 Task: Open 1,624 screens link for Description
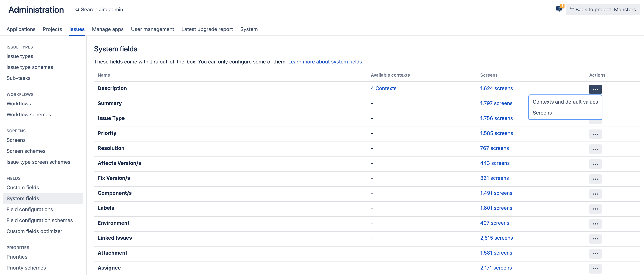pyautogui.click(x=496, y=88)
